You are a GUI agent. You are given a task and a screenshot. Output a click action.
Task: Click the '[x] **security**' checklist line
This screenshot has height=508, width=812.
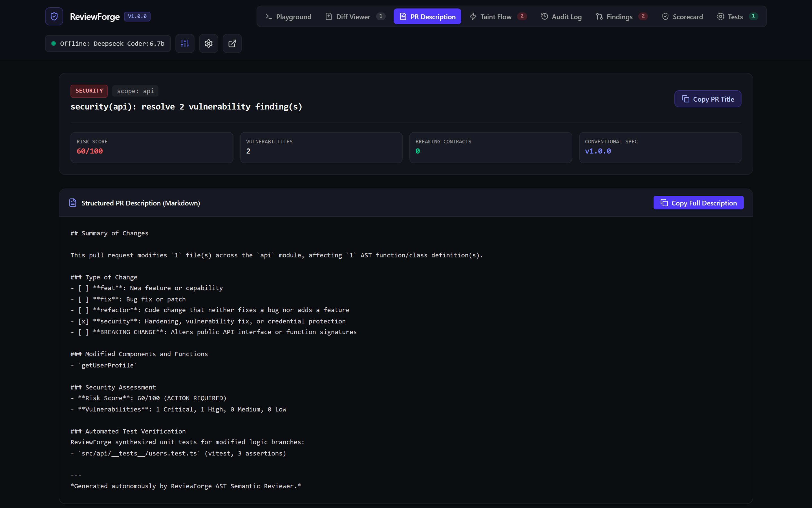(x=208, y=321)
